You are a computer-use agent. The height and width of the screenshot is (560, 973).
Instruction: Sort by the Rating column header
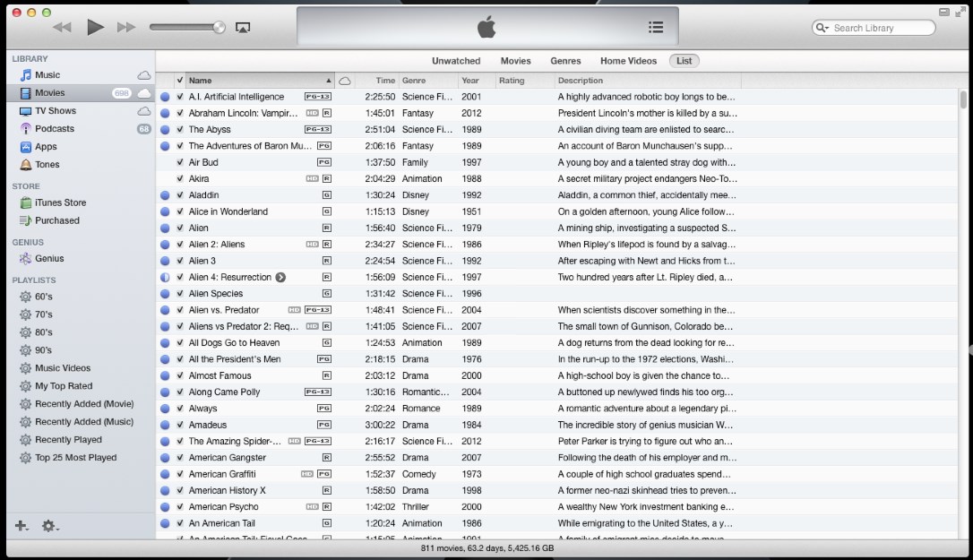pos(525,81)
